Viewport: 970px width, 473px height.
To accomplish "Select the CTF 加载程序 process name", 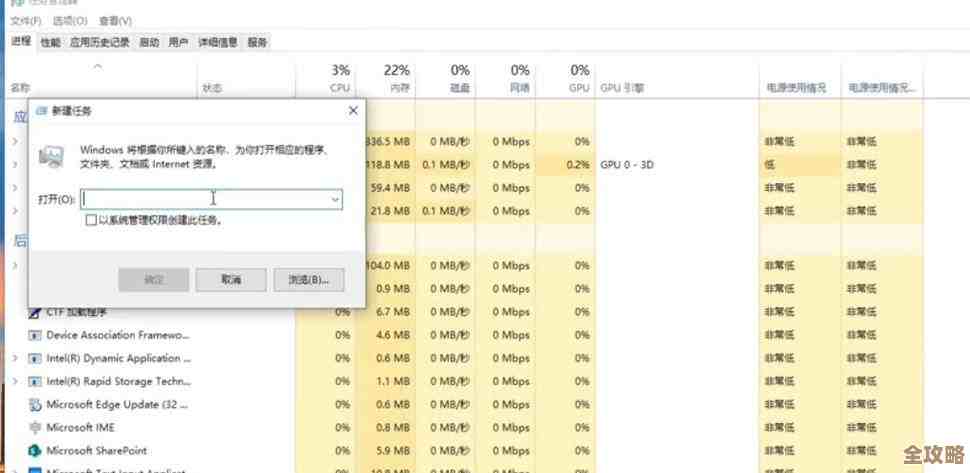I will [x=77, y=313].
